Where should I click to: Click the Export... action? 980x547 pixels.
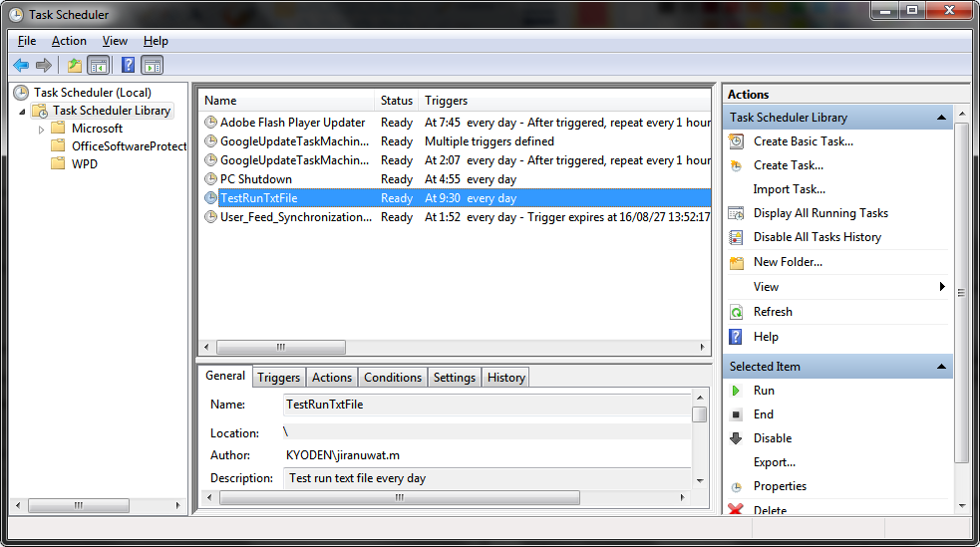click(775, 462)
